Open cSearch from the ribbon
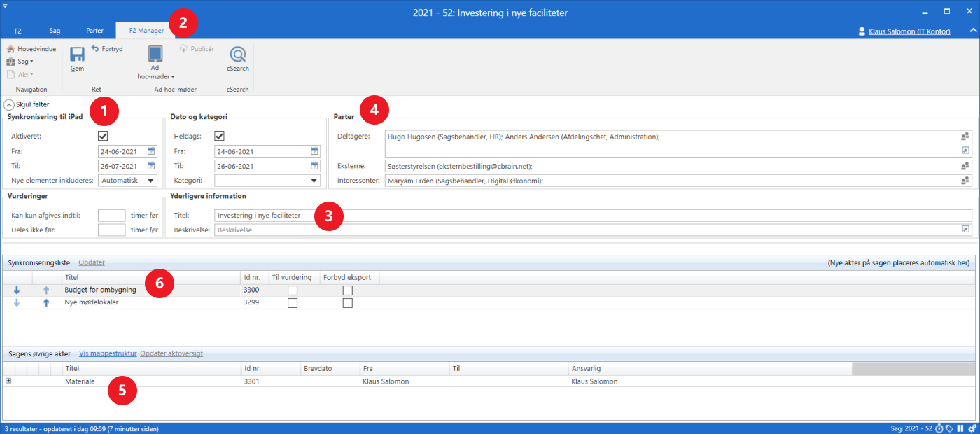The height and width of the screenshot is (434, 980). coord(238,55)
